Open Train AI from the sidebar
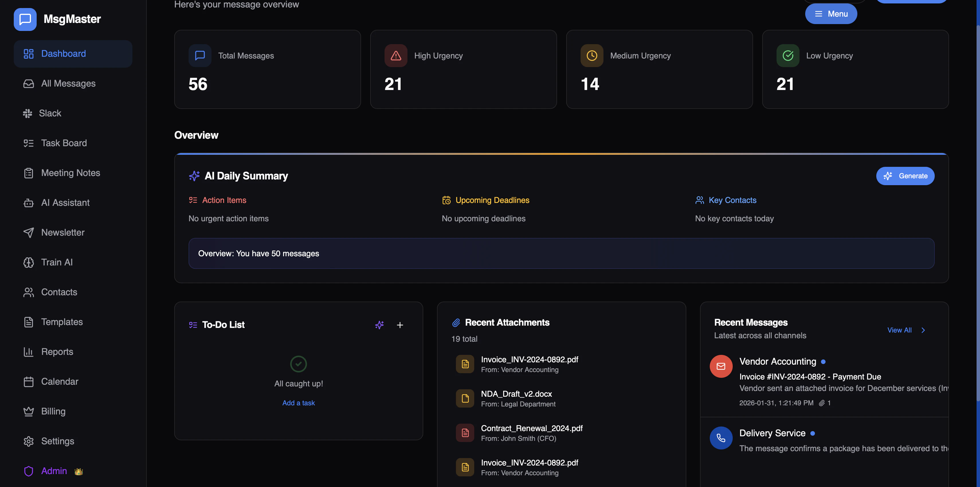This screenshot has height=487, width=980. click(56, 262)
